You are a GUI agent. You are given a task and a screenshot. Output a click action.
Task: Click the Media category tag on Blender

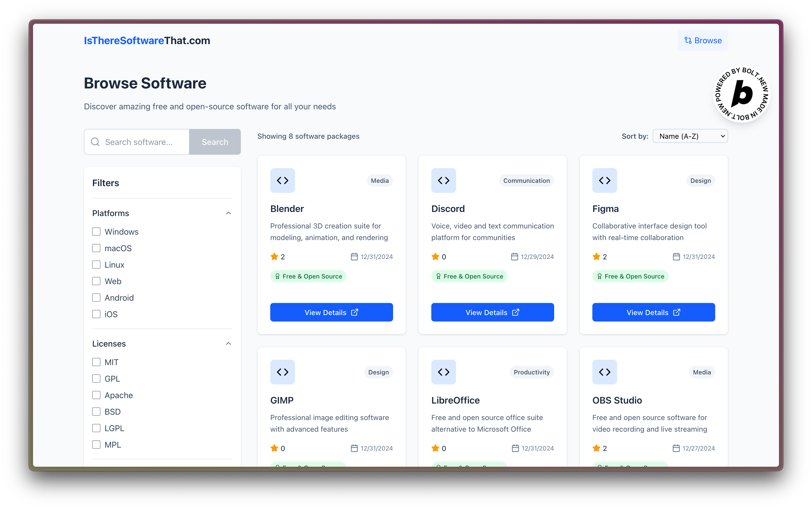click(x=379, y=180)
